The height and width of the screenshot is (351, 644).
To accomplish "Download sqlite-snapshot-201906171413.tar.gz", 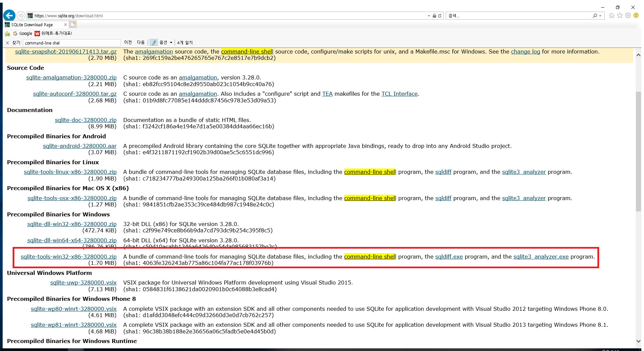I will 66,52.
